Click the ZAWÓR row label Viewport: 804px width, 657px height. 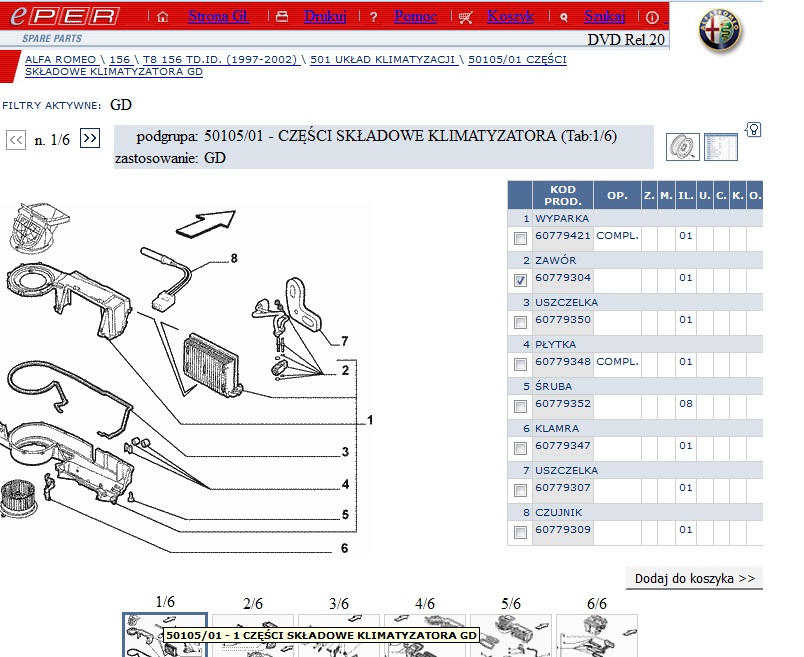556,261
